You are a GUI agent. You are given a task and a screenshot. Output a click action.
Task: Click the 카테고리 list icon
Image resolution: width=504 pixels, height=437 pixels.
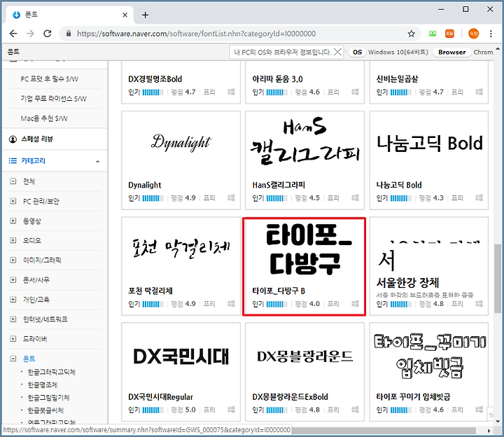click(13, 160)
